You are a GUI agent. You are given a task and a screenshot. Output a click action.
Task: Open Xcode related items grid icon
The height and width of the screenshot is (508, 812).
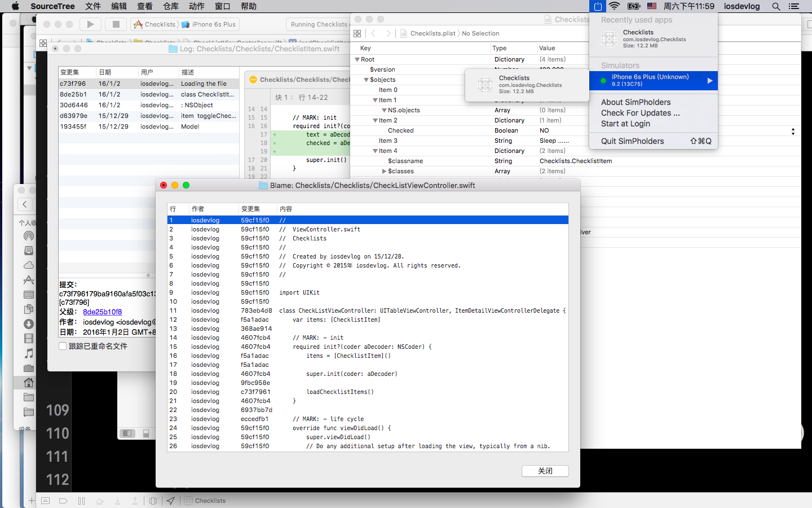point(43,43)
